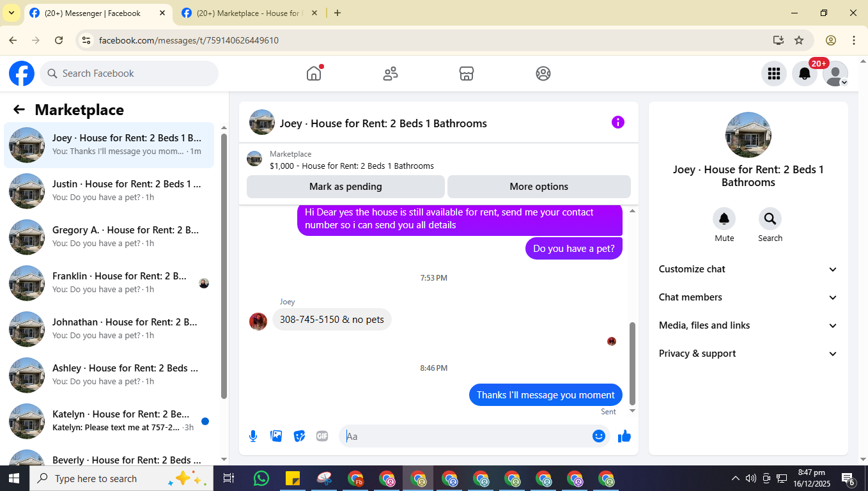Mute this conversation with the bell icon
Image resolution: width=868 pixels, height=491 pixels.
[x=724, y=219]
